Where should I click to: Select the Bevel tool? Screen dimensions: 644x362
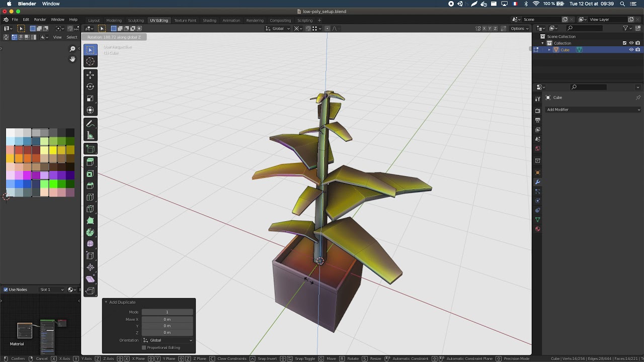click(x=90, y=186)
